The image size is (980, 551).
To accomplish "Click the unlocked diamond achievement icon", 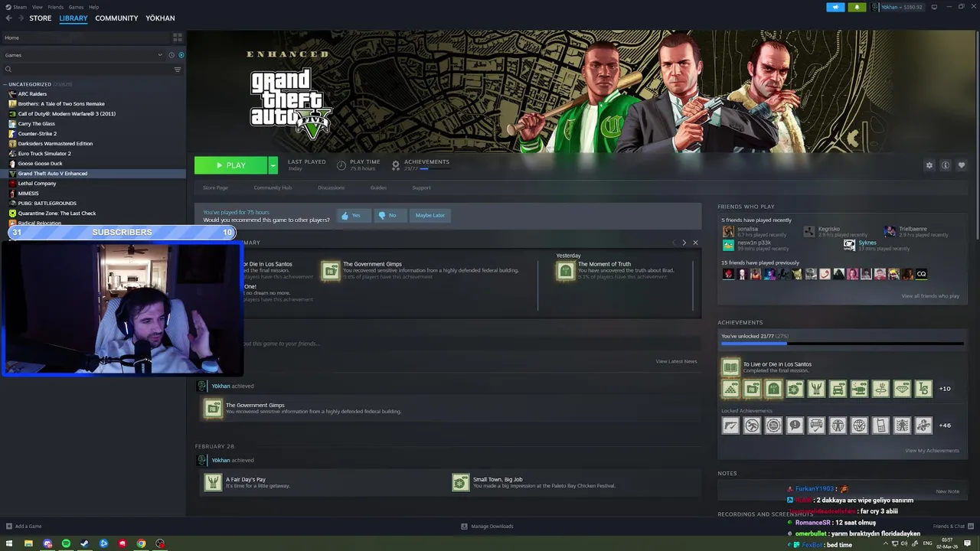I will [x=903, y=389].
